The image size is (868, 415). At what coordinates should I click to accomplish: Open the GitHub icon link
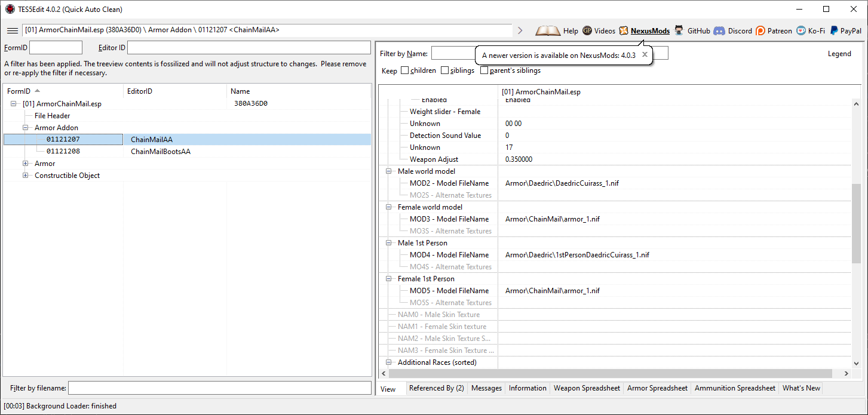[679, 30]
